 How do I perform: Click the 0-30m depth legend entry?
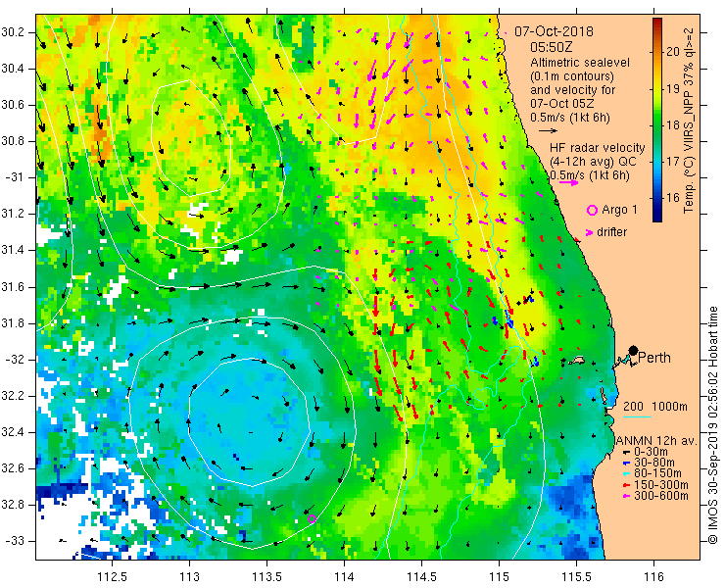pyautogui.click(x=651, y=452)
